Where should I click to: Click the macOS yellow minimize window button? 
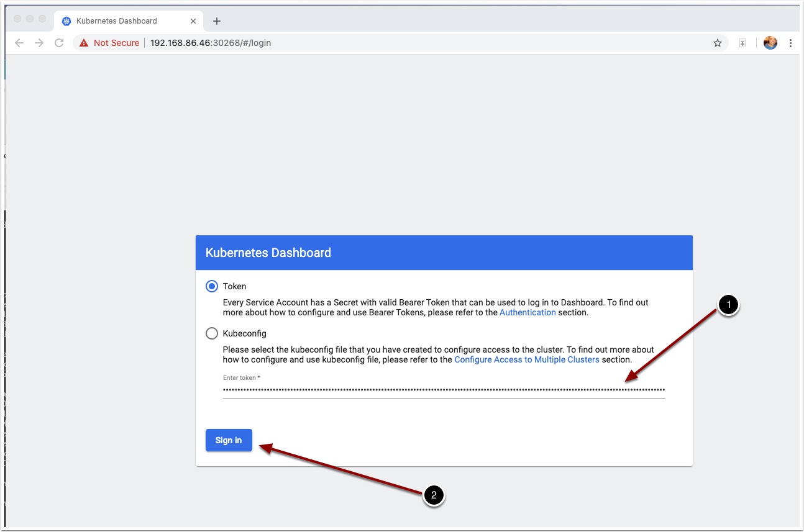point(30,19)
